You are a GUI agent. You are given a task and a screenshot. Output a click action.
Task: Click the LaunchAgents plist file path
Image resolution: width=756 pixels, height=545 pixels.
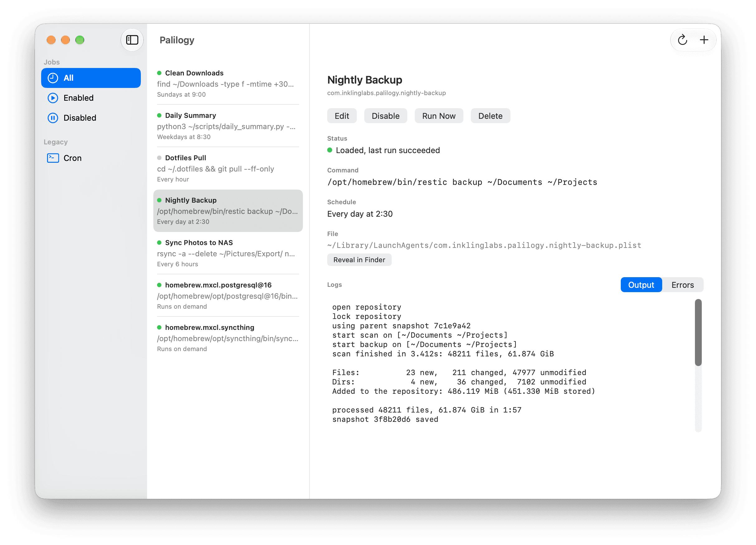484,245
